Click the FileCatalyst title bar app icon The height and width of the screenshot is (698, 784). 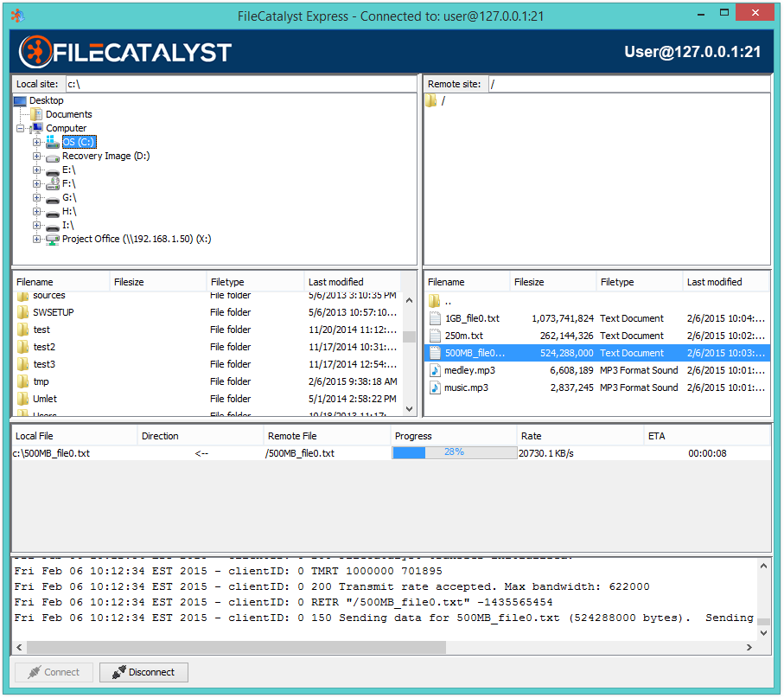click(17, 16)
